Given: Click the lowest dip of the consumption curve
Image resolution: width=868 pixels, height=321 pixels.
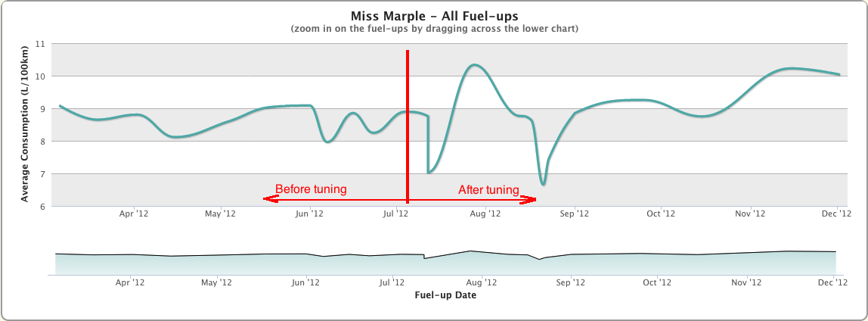Looking at the screenshot, I should point(543,184).
